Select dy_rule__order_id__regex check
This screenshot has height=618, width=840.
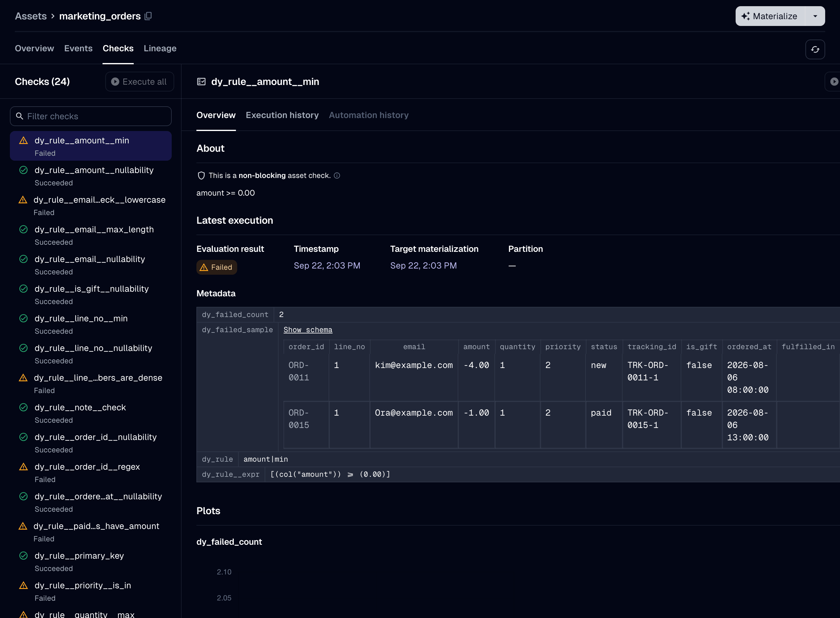91,472
